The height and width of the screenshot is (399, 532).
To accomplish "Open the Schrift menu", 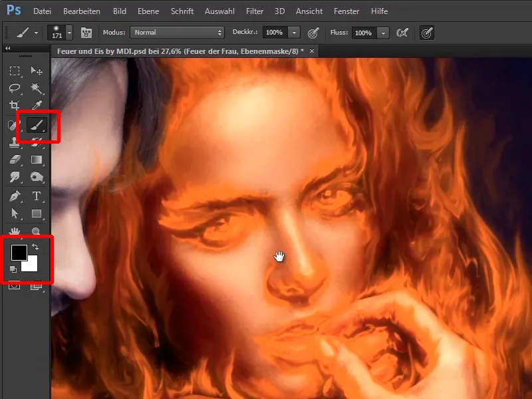I will click(x=182, y=11).
